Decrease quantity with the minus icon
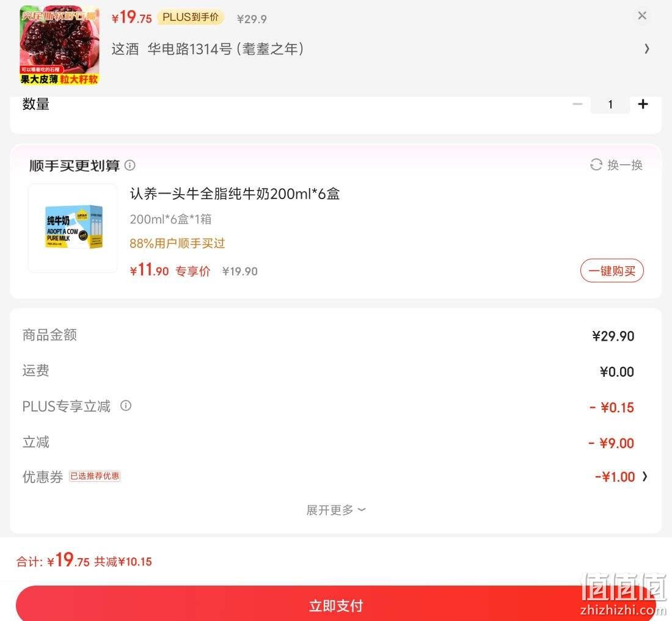 point(577,104)
